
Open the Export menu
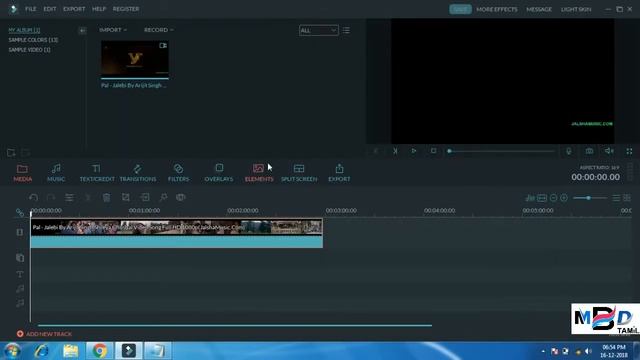click(74, 9)
